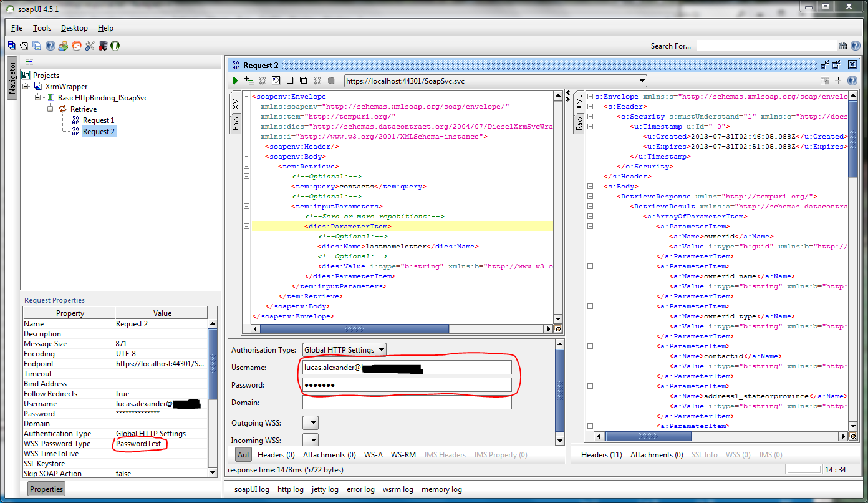Click icon right of search binoculars
This screenshot has width=868, height=503.
[855, 46]
